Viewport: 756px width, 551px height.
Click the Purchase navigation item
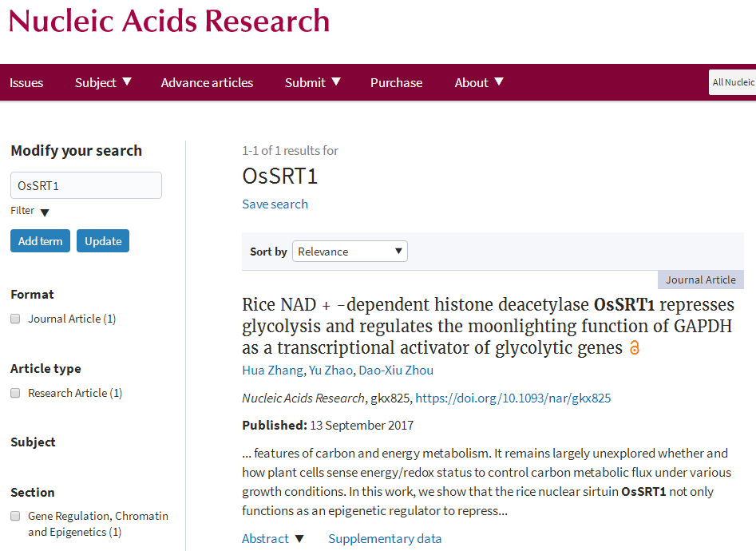[396, 82]
